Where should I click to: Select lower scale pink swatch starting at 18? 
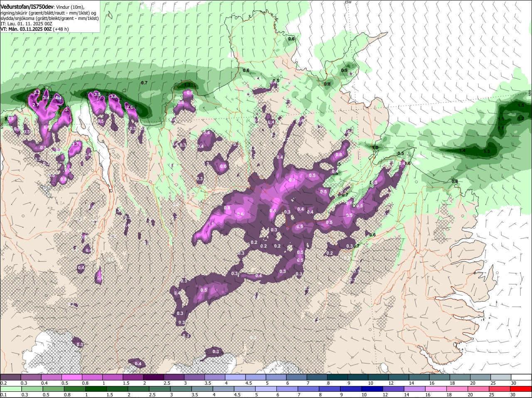[x=458, y=389]
